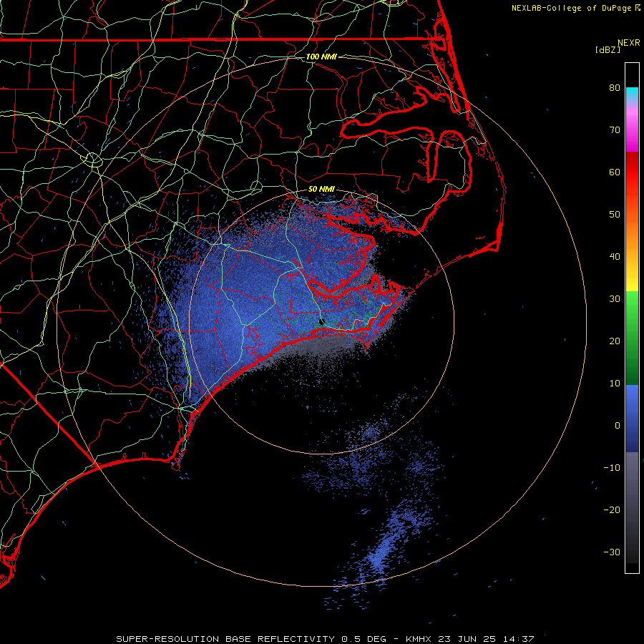Click the NEXR label above color scale

click(629, 43)
